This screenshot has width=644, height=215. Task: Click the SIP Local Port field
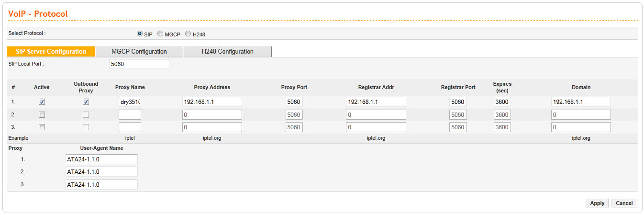click(x=139, y=64)
